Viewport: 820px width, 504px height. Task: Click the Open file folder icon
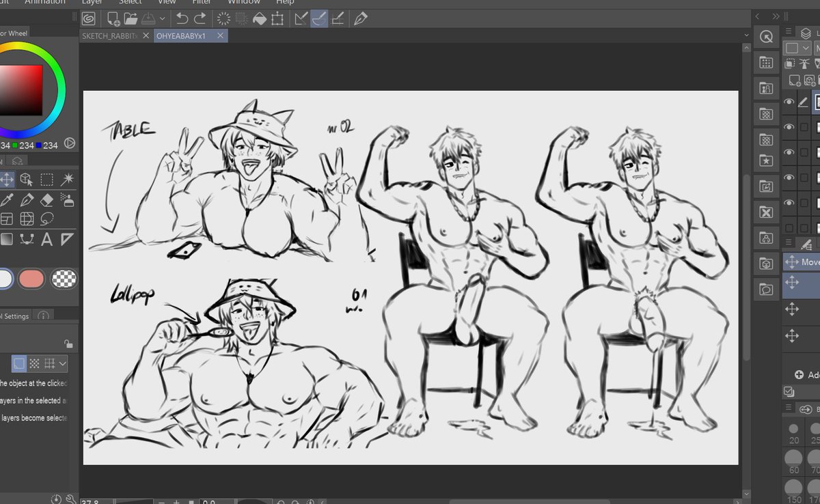coord(131,18)
